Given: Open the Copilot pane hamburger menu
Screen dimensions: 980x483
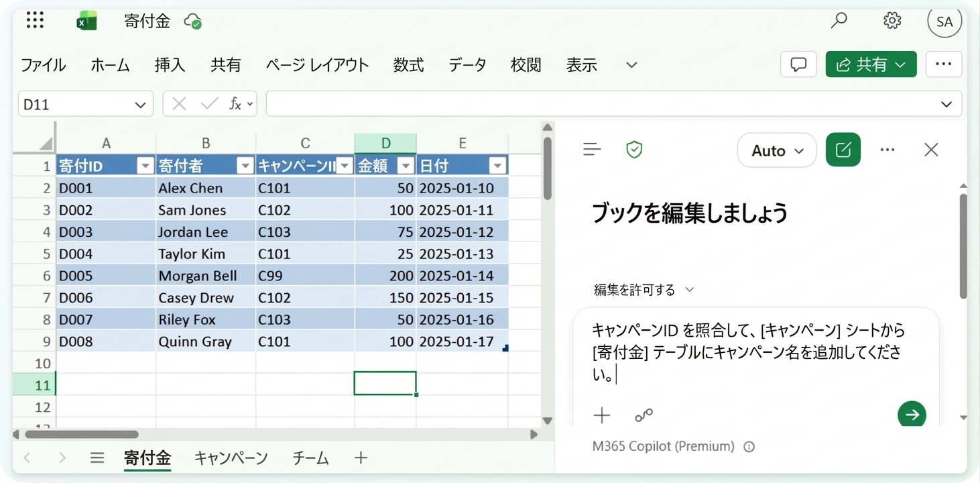Looking at the screenshot, I should click(x=592, y=150).
